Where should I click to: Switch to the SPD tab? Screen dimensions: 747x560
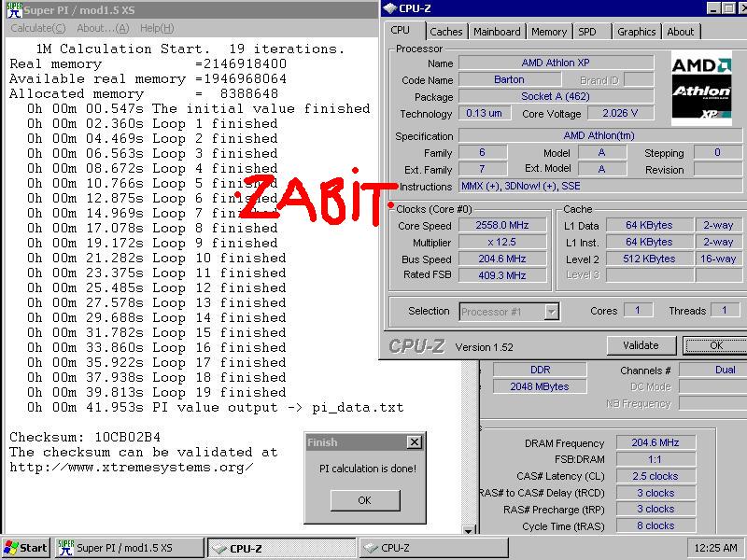(x=587, y=32)
